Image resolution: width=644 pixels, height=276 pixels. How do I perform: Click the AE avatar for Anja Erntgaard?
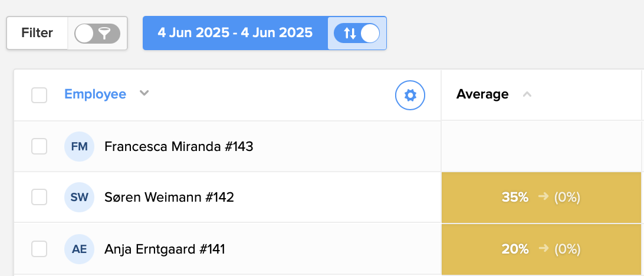79,249
